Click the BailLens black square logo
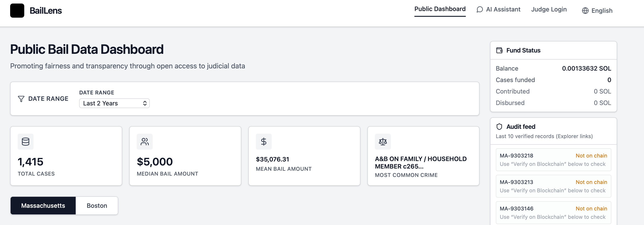Screen dimensions: 644x225 [17, 11]
